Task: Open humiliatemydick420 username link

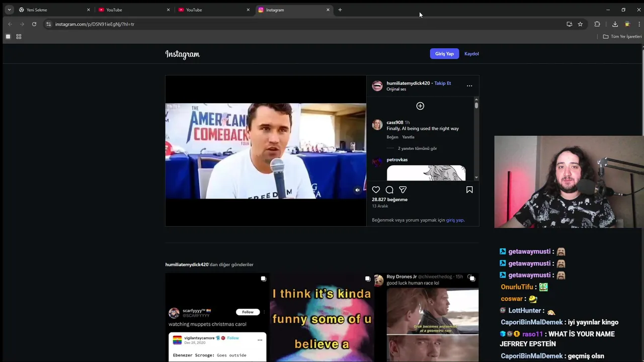Action: coord(408,83)
